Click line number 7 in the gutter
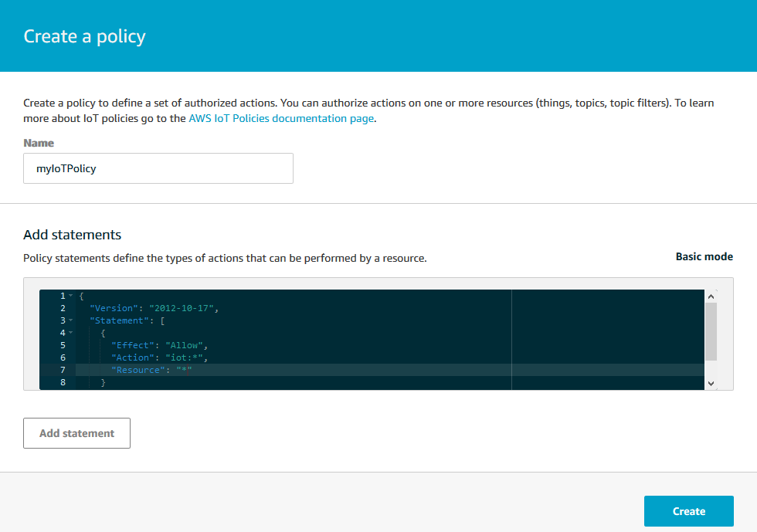Image resolution: width=757 pixels, height=532 pixels. coord(62,370)
